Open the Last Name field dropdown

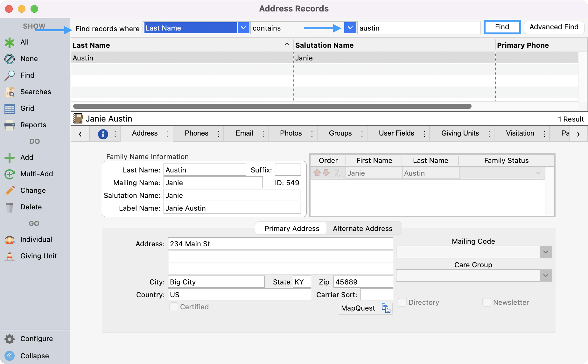click(x=243, y=28)
